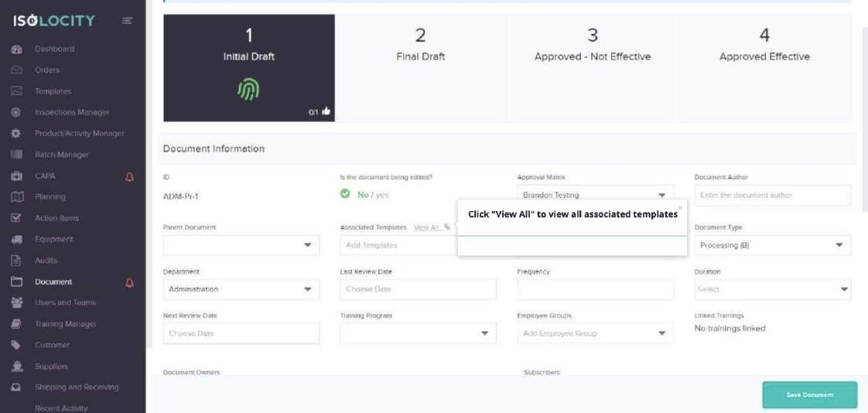Viewport: 868px width, 413px height.
Task: Click the Add Templates field
Action: (398, 244)
